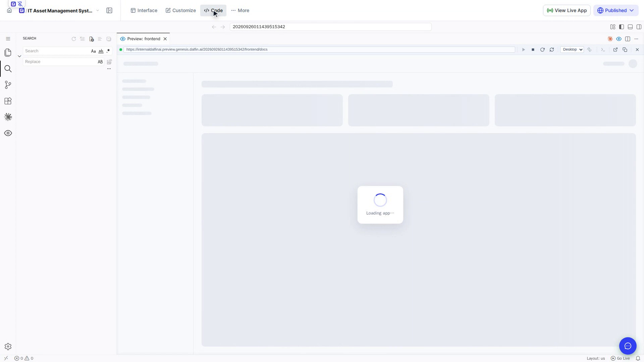
Task: Toggle the bottom panel visibility
Action: (630, 27)
